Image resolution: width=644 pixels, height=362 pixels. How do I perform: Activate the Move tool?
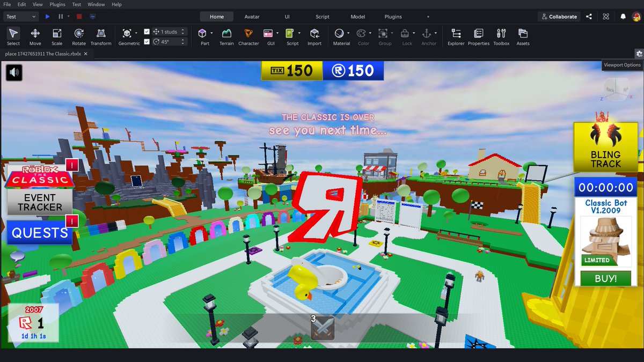click(x=35, y=36)
